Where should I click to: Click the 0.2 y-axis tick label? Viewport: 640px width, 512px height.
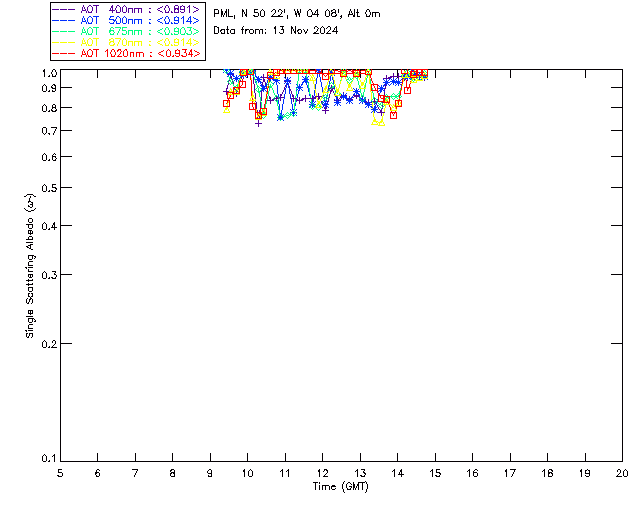point(49,344)
